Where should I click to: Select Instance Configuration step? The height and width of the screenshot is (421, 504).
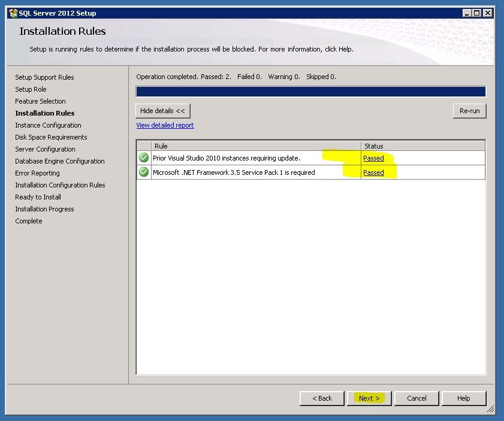pos(48,125)
